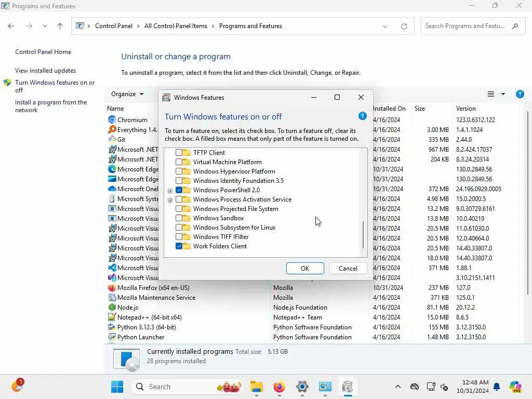Screen dimensions: 532x399
Task: Click the Python Launcher program icon
Action: click(x=112, y=337)
